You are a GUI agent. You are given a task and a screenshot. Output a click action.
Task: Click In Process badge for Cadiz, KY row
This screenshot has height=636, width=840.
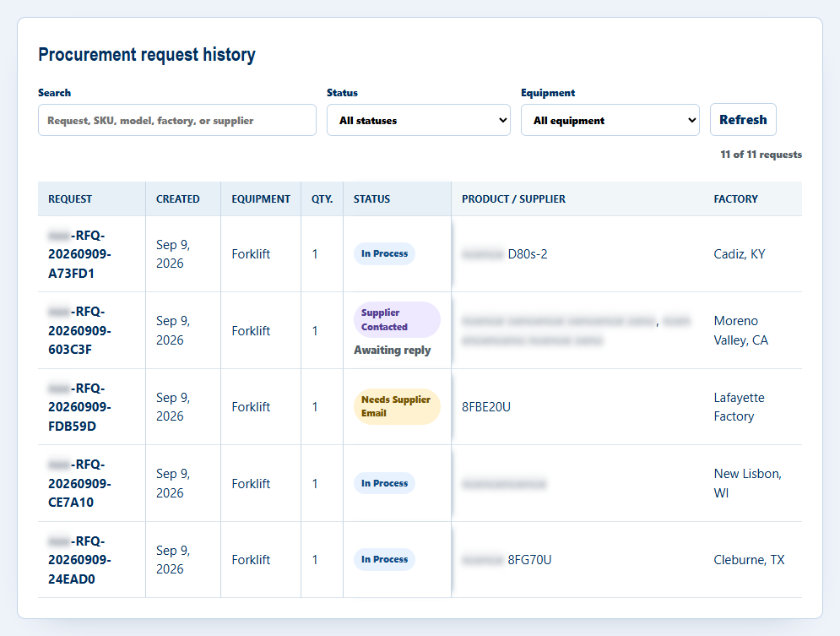384,253
